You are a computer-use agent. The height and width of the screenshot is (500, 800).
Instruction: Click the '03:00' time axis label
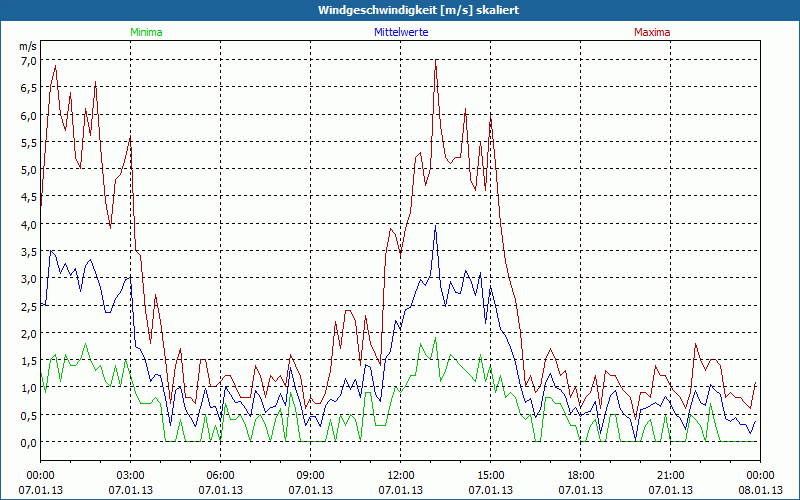click(x=131, y=476)
